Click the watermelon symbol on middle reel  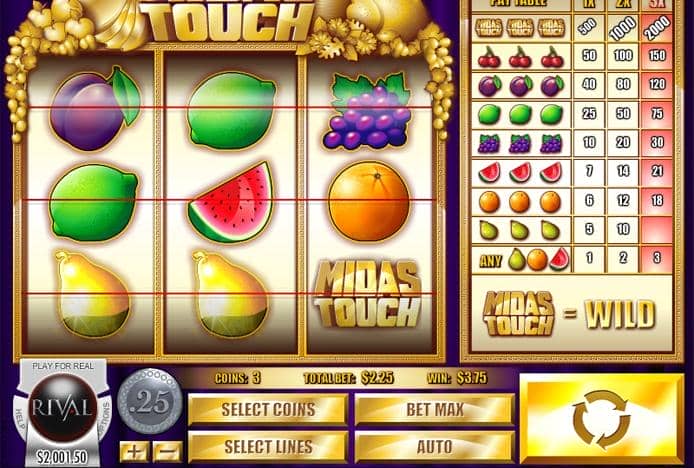coord(230,202)
